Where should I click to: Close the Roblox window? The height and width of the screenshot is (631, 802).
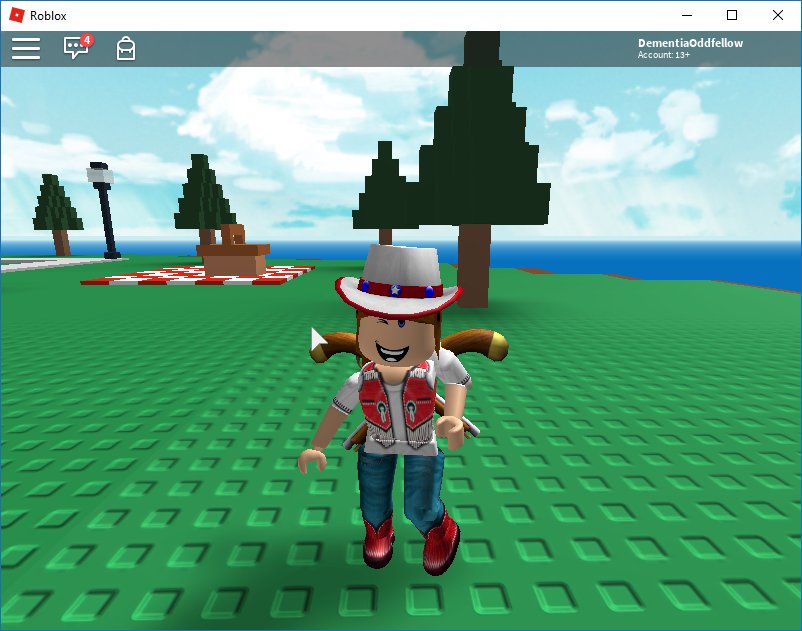(777, 15)
